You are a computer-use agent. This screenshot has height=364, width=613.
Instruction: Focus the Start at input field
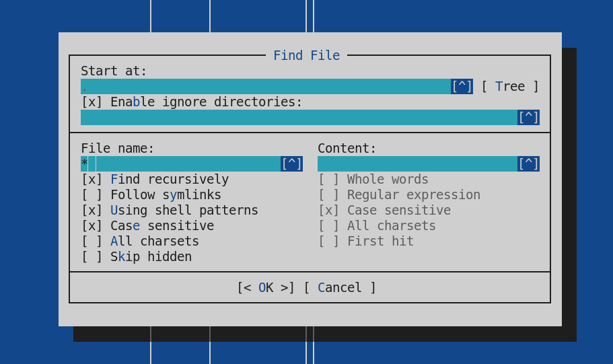(x=266, y=86)
